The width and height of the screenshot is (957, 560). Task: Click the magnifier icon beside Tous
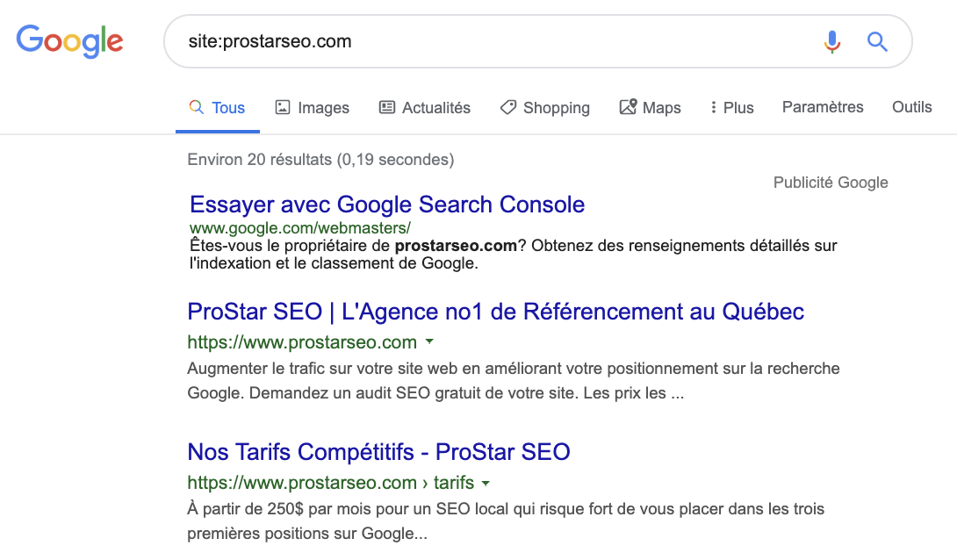click(196, 107)
